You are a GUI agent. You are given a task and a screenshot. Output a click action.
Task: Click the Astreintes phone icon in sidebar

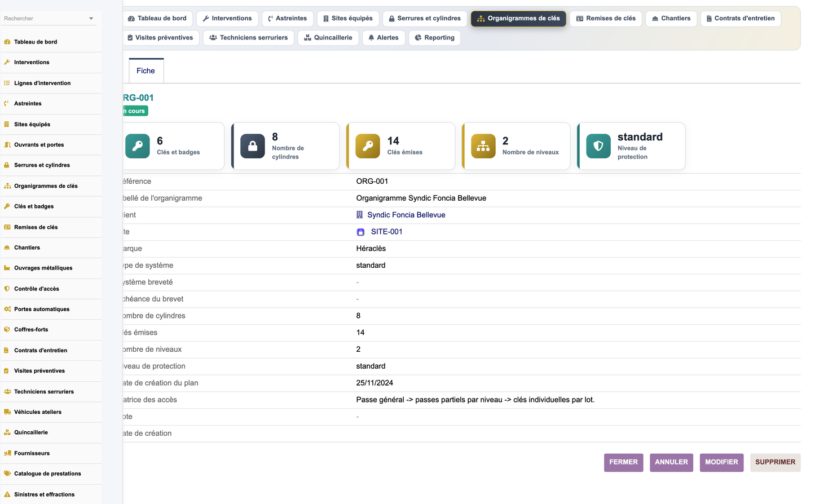tap(7, 104)
